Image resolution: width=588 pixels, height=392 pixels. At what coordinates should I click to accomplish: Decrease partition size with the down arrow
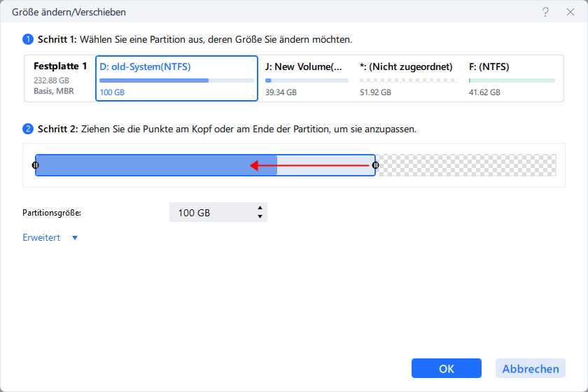[x=260, y=216]
